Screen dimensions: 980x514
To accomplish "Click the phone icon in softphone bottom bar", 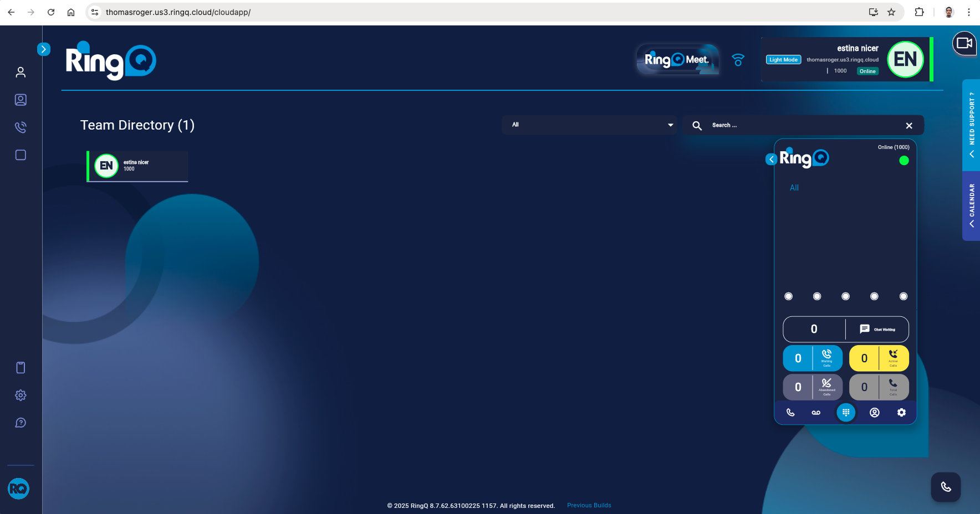I will tap(790, 413).
